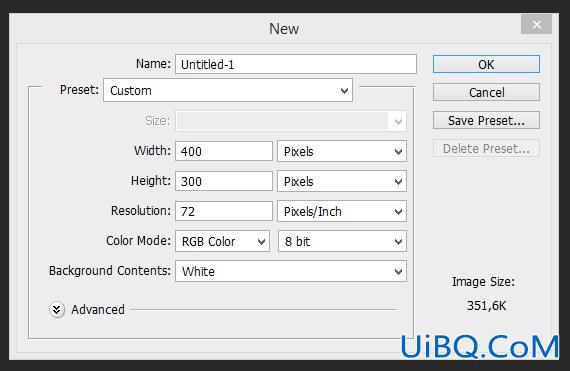This screenshot has width=570, height=371.
Task: Click the disabled Size dropdown arrow
Action: (398, 121)
